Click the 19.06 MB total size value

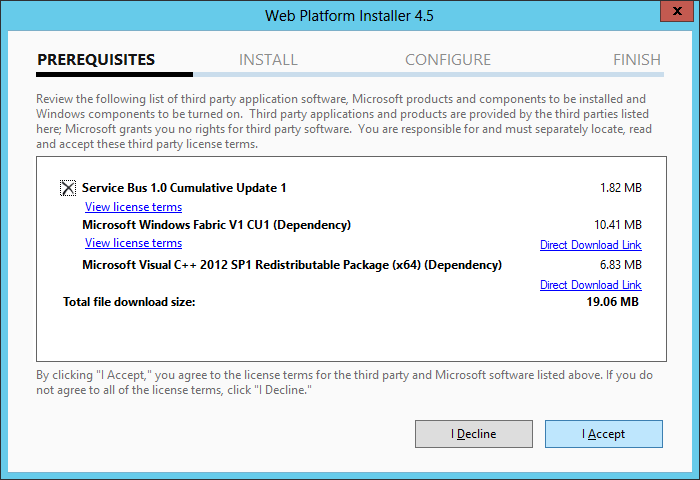(x=612, y=302)
